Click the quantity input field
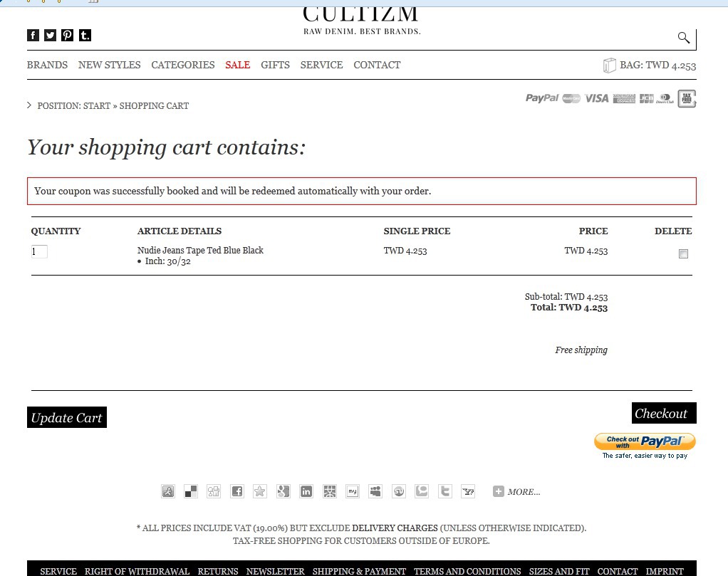The height and width of the screenshot is (576, 728). tap(39, 251)
